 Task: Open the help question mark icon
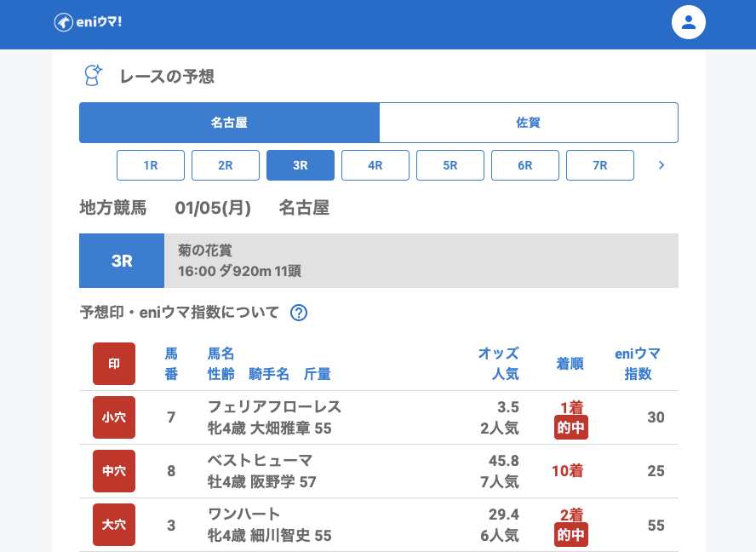pos(298,313)
